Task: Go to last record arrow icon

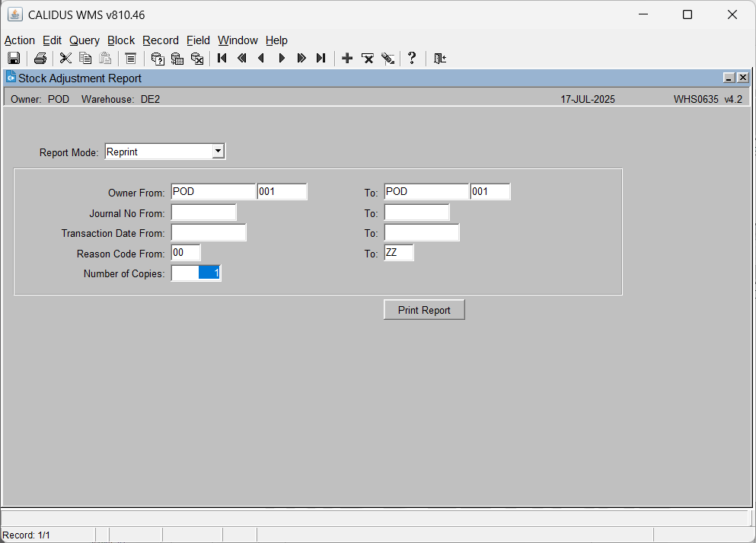Action: coord(321,59)
